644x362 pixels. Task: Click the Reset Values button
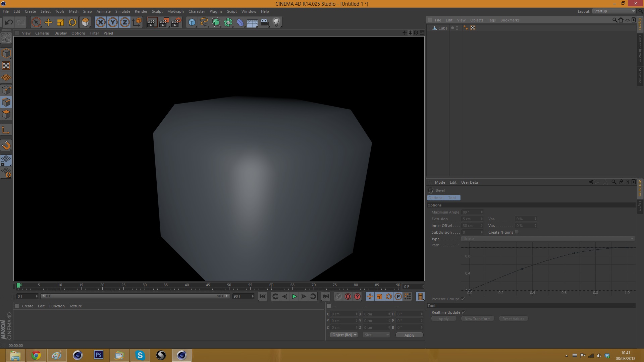click(513, 319)
